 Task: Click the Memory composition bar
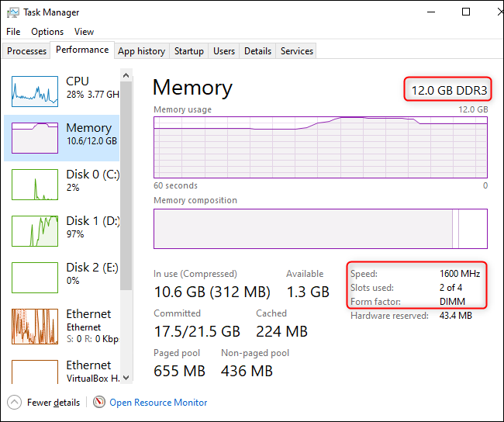pos(320,227)
